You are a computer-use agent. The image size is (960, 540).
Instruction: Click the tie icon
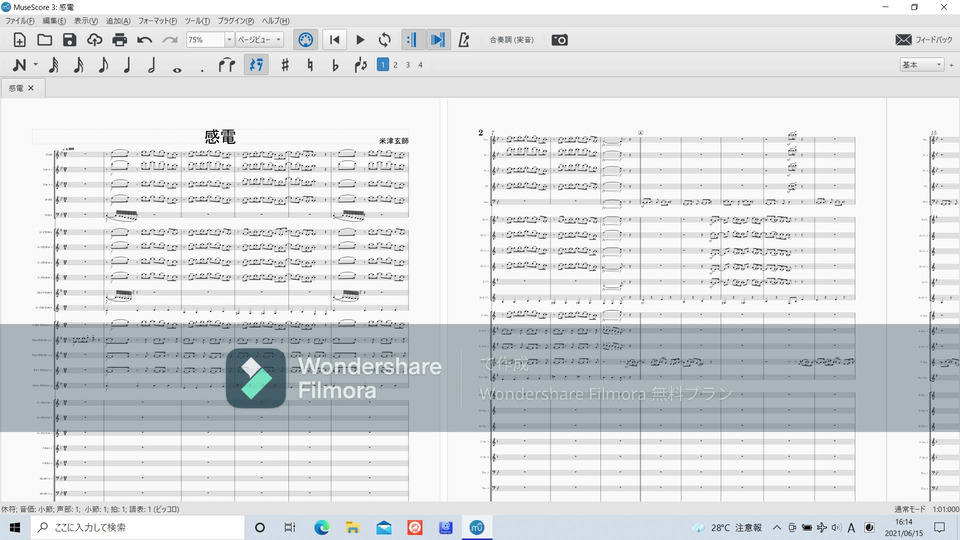[x=227, y=65]
